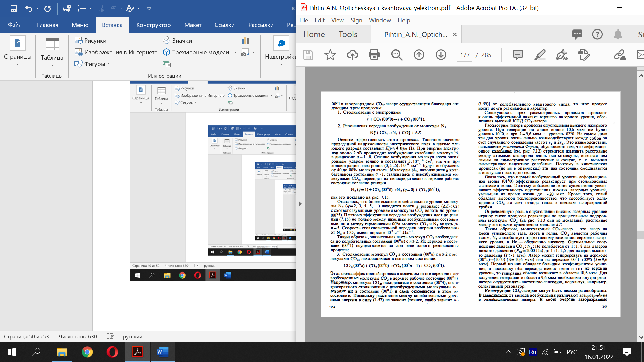Click the text styles 'A' brush icon
The image size is (644, 362).
[130, 8]
